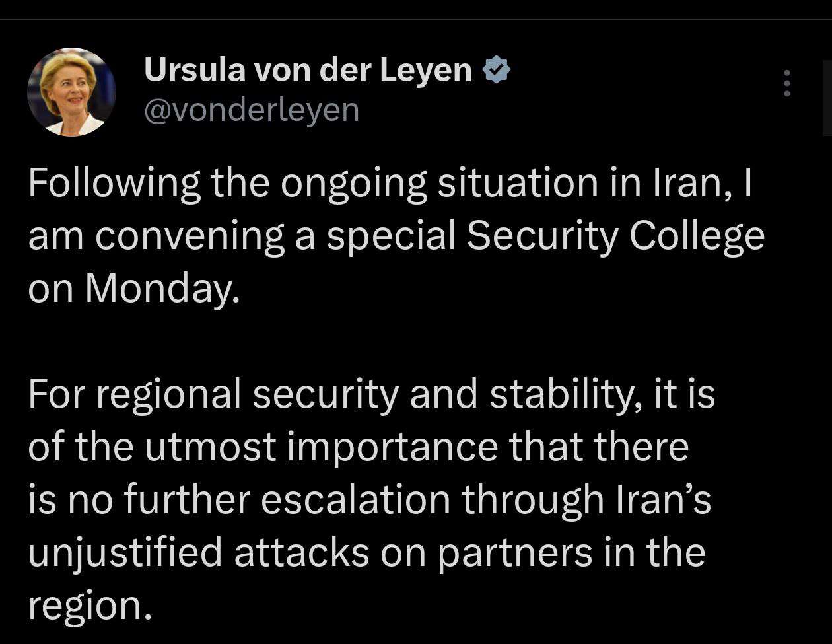Click the display name Ursula von der Leyen
This screenshot has width=832, height=644.
pyautogui.click(x=308, y=69)
